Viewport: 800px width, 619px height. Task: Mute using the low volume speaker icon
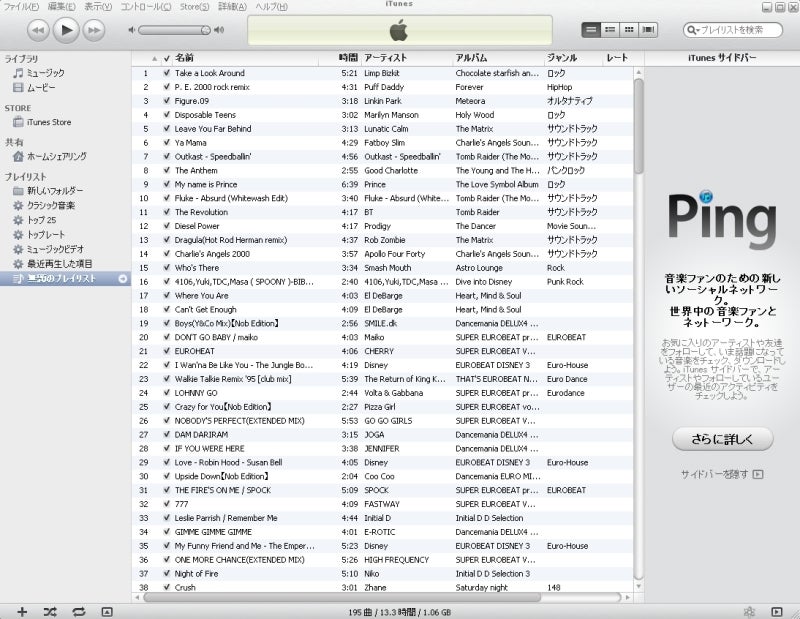coord(132,30)
